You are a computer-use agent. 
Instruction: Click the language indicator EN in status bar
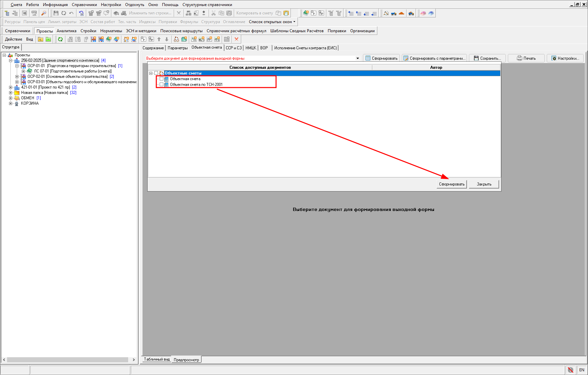click(582, 370)
